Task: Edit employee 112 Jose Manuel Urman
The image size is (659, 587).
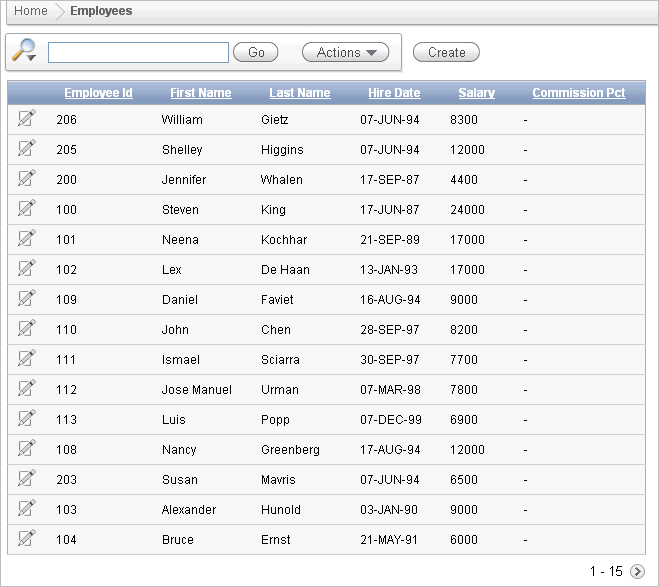Action: [26, 388]
